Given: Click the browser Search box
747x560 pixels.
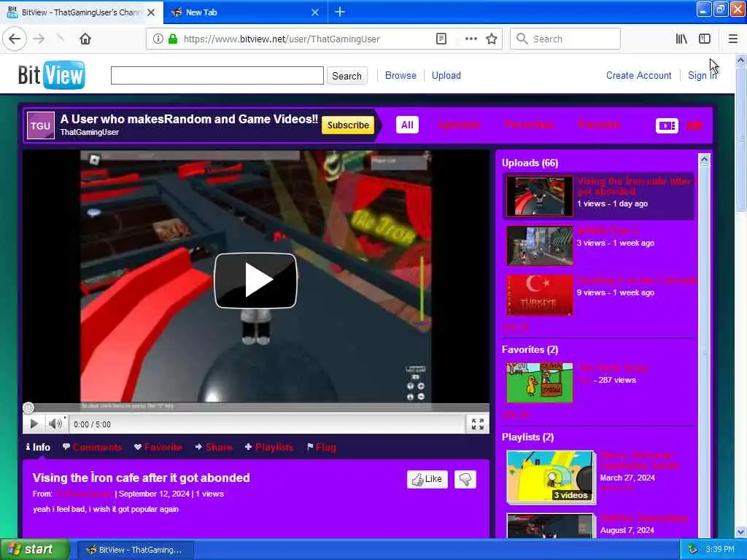Looking at the screenshot, I should pyautogui.click(x=565, y=39).
